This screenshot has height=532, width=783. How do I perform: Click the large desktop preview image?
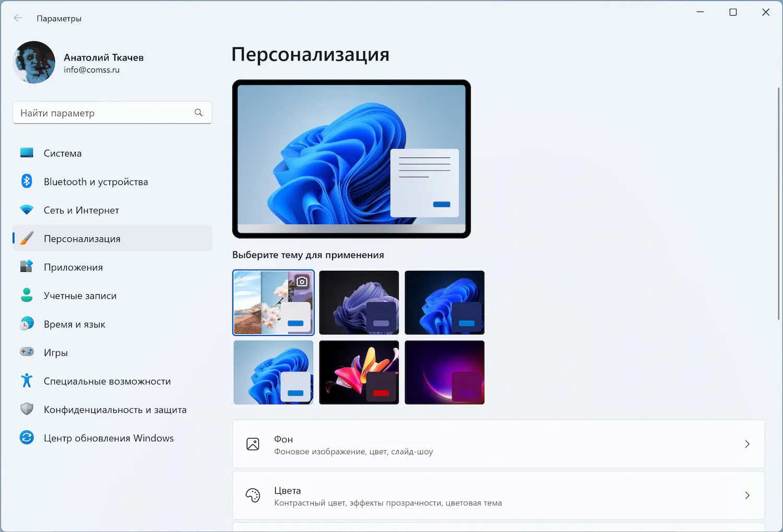point(351,159)
